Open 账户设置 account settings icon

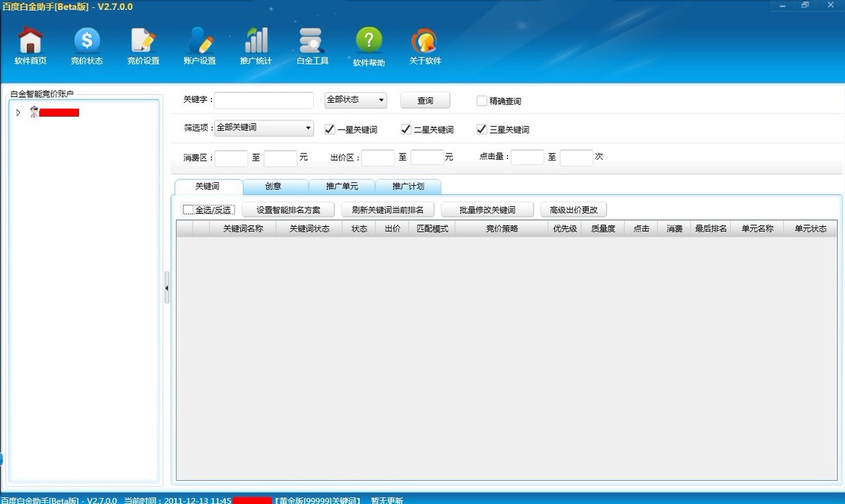pos(199,42)
